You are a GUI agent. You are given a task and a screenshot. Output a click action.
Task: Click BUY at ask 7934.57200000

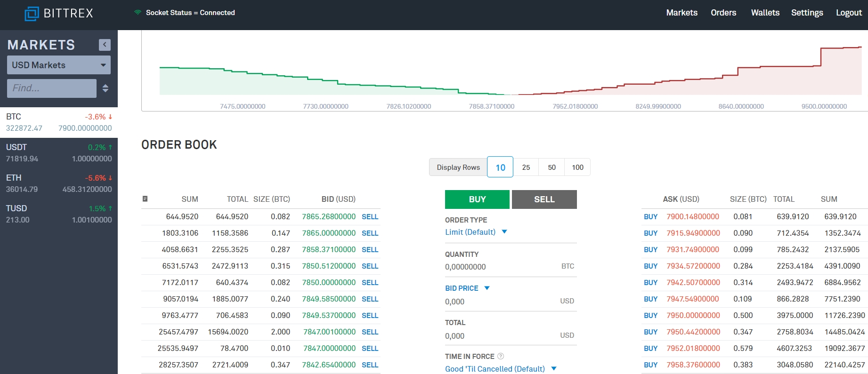[650, 266]
